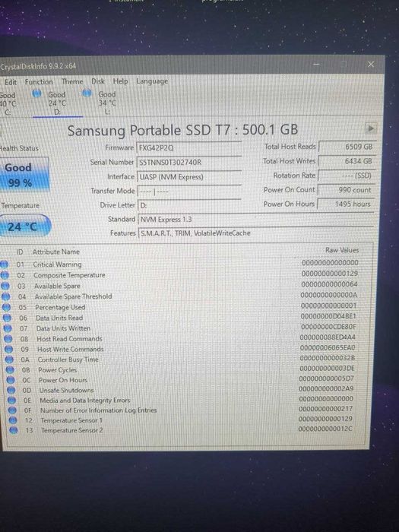Click raw value 0000000D04BE1
Screen dimensions: 399x532
tap(328, 316)
